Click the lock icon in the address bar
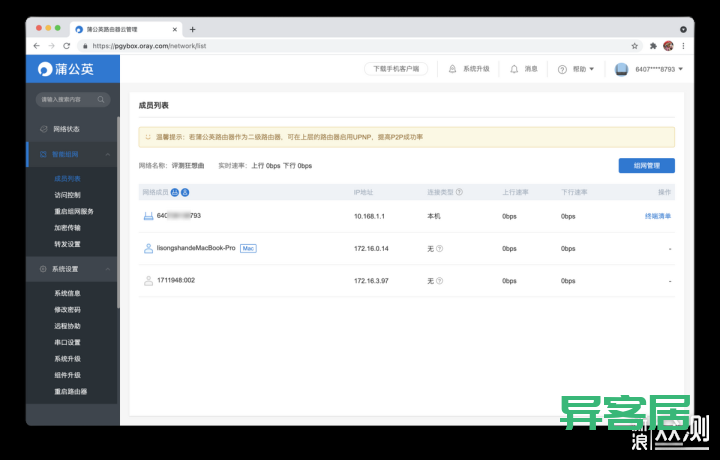 (x=85, y=46)
